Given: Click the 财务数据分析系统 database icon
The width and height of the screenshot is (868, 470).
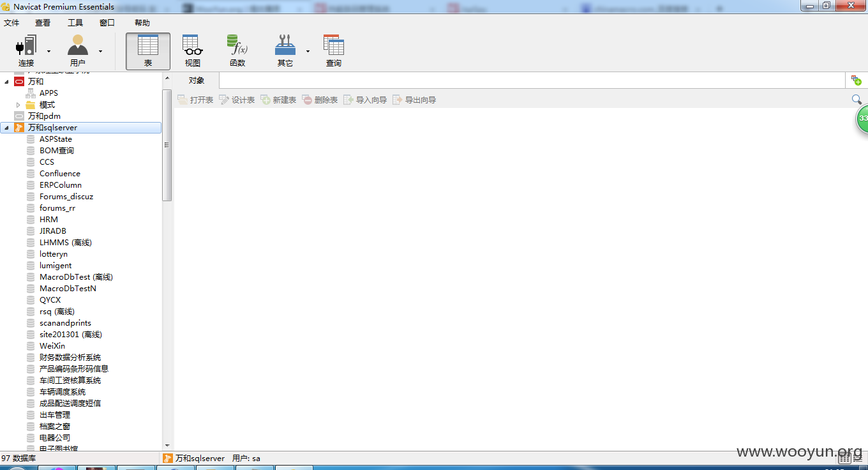Looking at the screenshot, I should click(x=31, y=358).
